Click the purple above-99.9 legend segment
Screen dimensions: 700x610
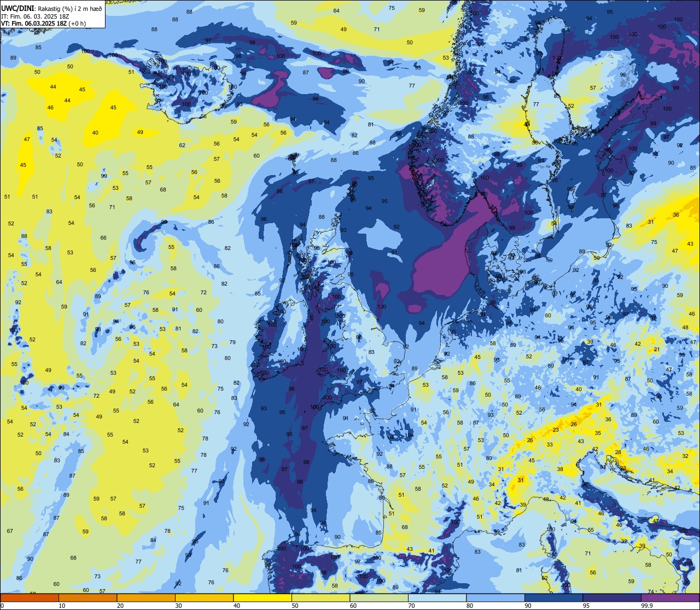[670, 597]
